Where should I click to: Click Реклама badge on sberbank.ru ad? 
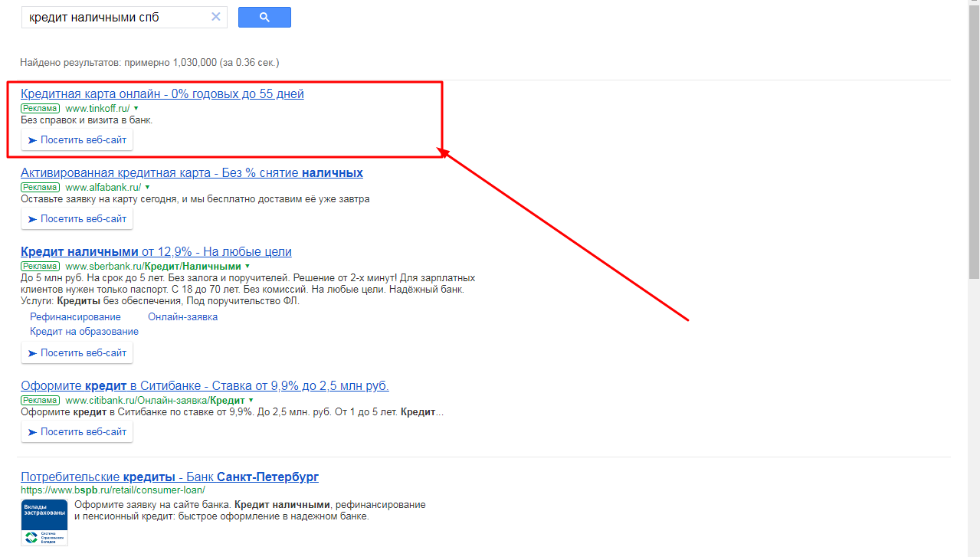[40, 266]
